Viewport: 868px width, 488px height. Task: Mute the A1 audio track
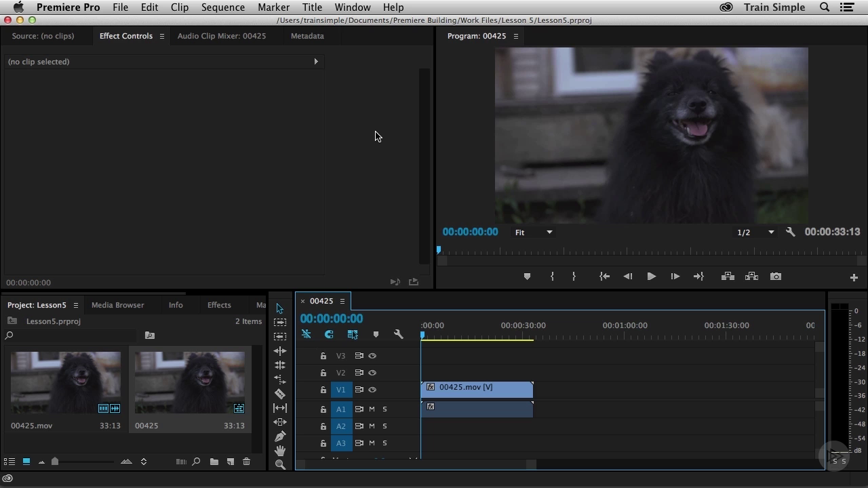point(372,409)
